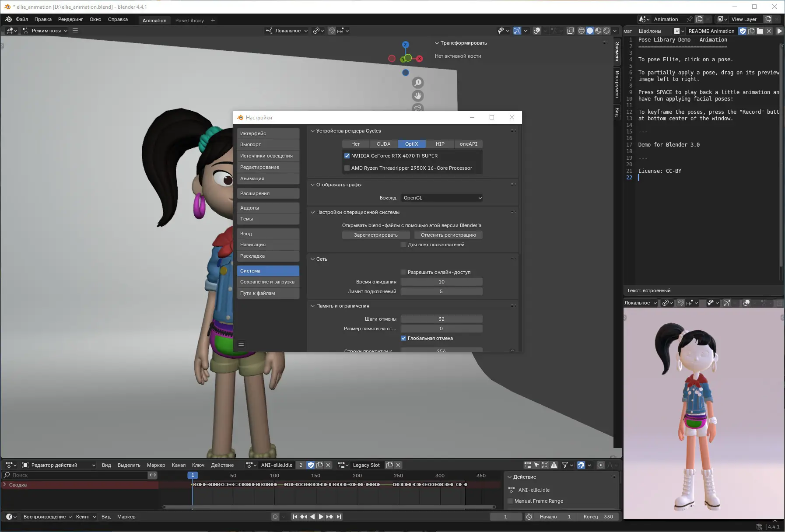Open the 'Кеинг' popover

click(86, 517)
